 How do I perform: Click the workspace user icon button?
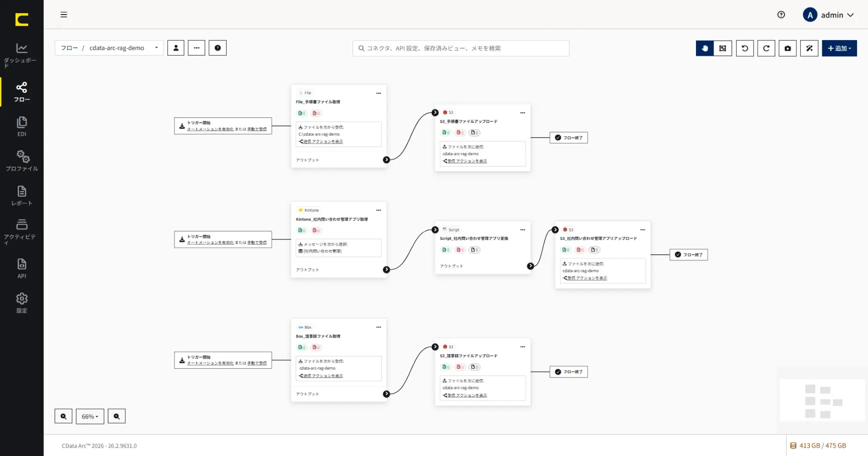tap(176, 48)
